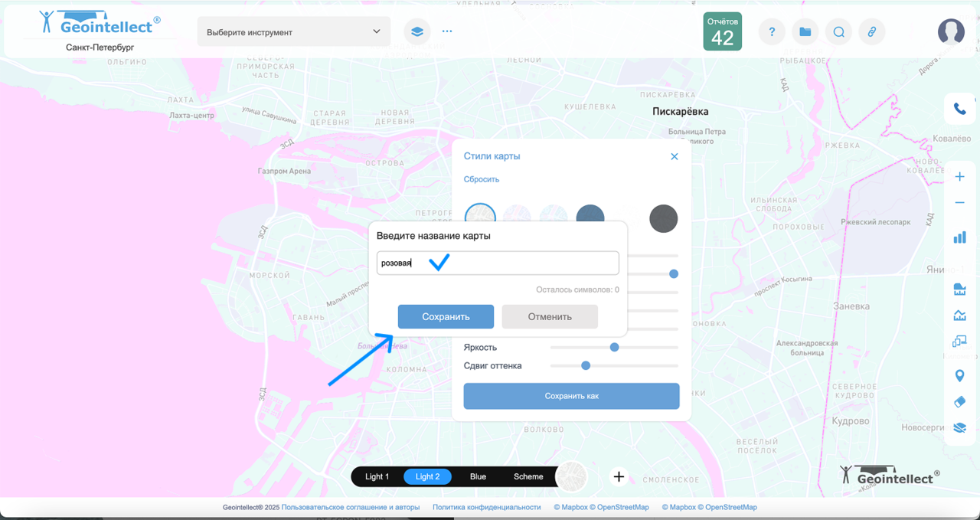Click the phone call icon

[x=959, y=109]
